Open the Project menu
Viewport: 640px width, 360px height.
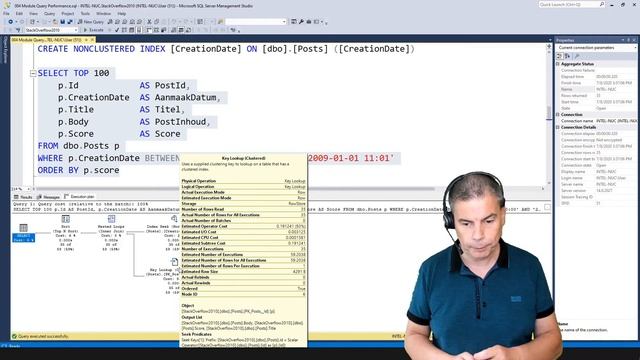68,13
